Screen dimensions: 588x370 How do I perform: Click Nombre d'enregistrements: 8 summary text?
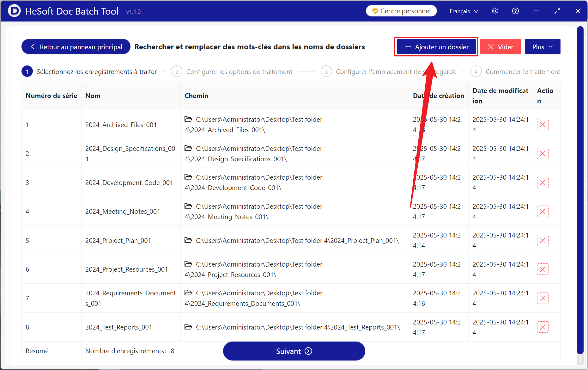(130, 351)
